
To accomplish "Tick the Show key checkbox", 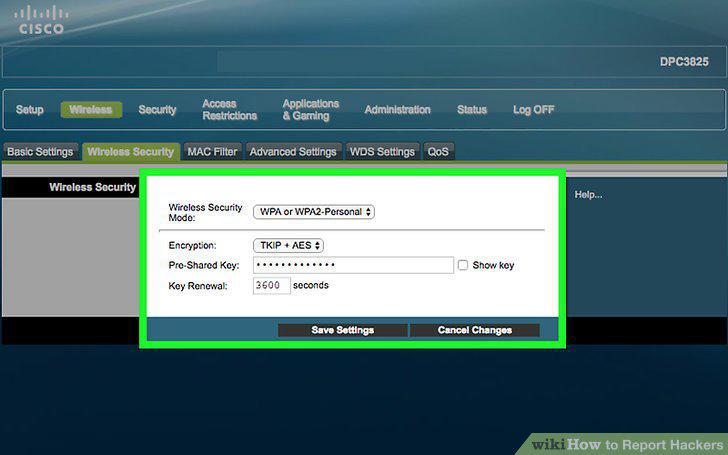I will pyautogui.click(x=463, y=265).
